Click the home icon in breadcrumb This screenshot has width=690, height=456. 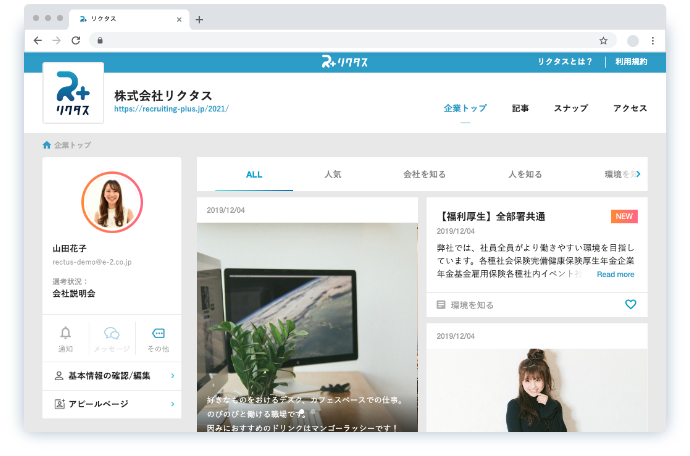coord(47,145)
